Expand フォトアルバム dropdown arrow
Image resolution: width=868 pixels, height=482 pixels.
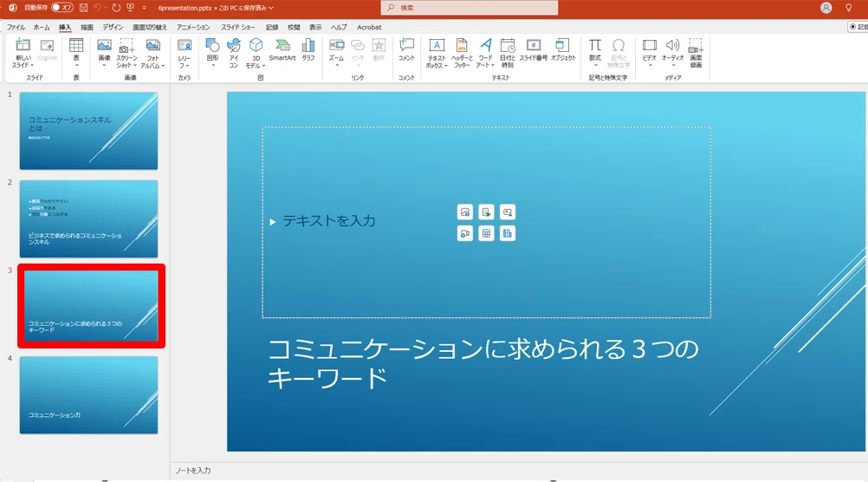click(164, 66)
